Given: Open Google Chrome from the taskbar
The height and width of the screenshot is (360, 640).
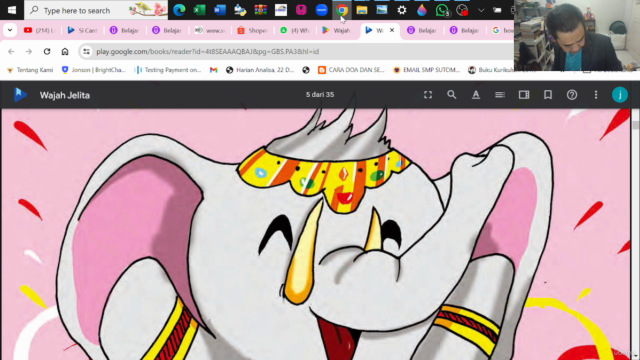Looking at the screenshot, I should coord(342,10).
